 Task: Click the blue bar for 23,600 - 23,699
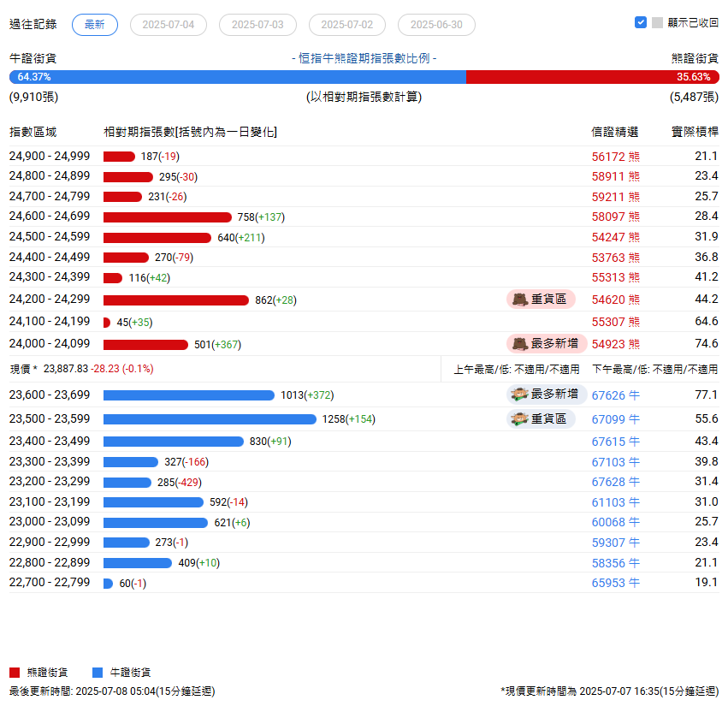189,395
